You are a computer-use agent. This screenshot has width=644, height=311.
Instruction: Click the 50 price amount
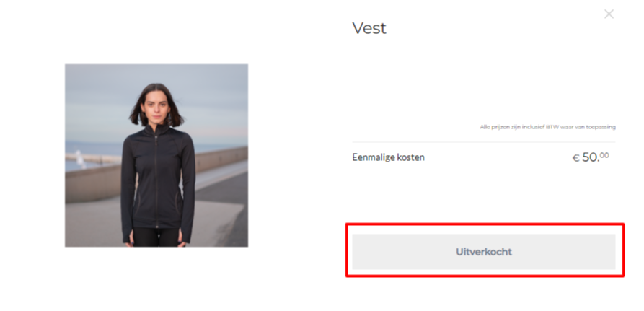[591, 157]
